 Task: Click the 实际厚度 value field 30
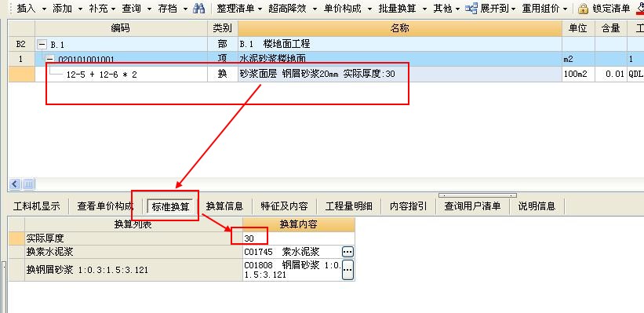click(299, 238)
